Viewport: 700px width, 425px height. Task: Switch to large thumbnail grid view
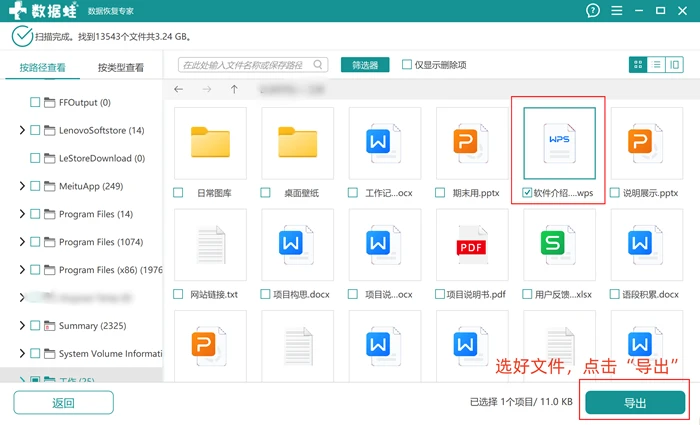point(638,65)
